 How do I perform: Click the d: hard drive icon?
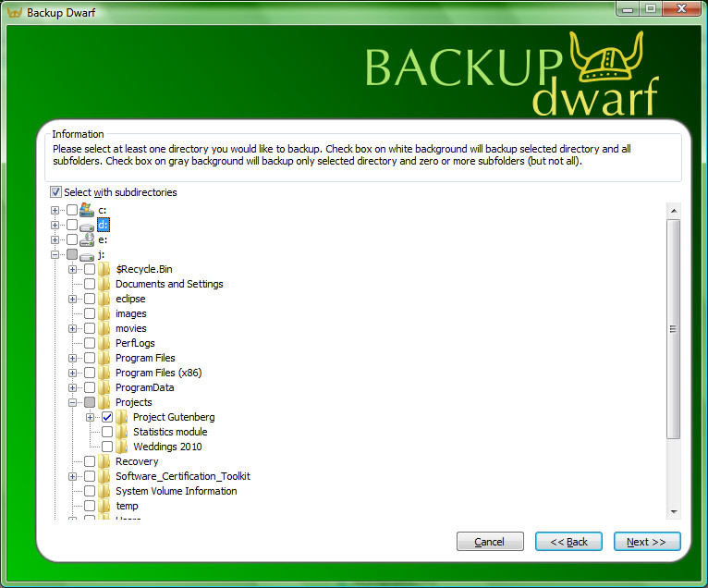(87, 226)
